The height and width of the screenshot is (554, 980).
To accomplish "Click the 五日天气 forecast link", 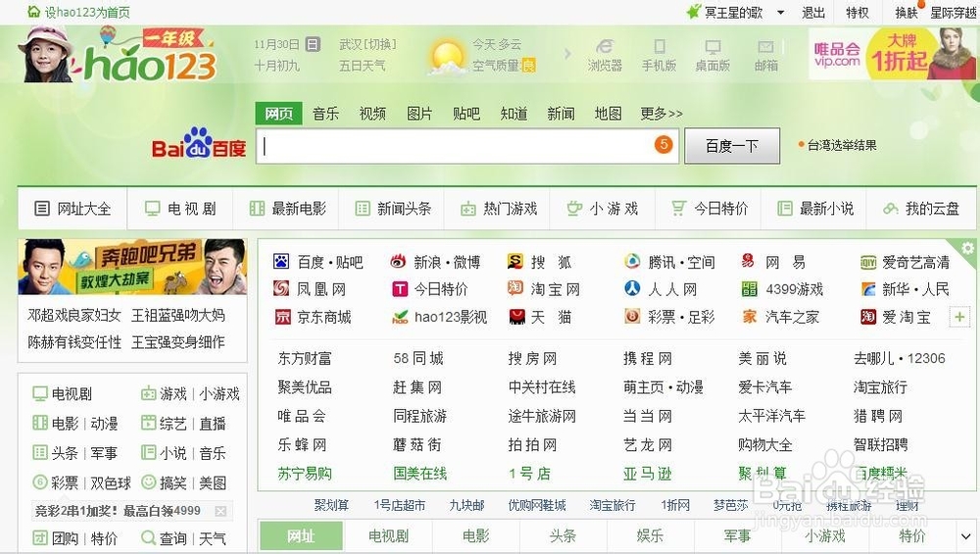I will point(362,66).
